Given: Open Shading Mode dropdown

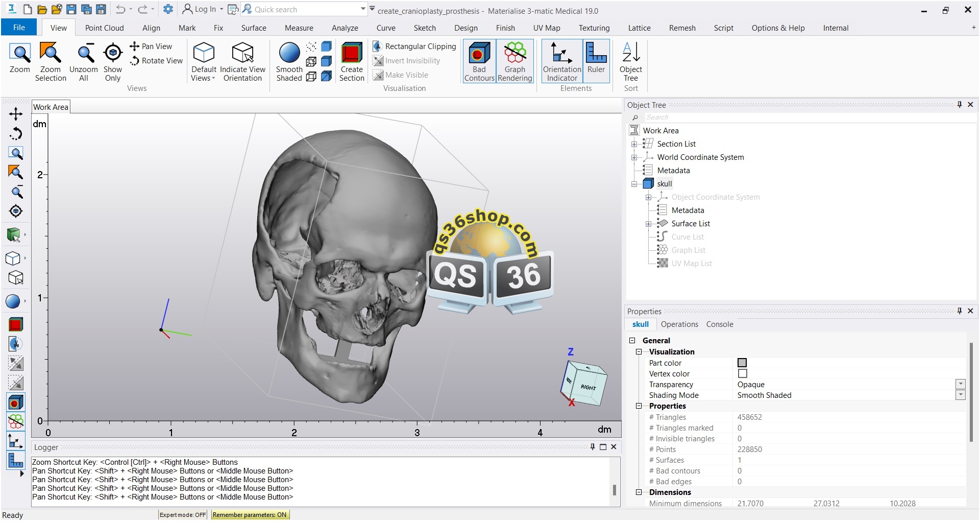Looking at the screenshot, I should [x=961, y=395].
